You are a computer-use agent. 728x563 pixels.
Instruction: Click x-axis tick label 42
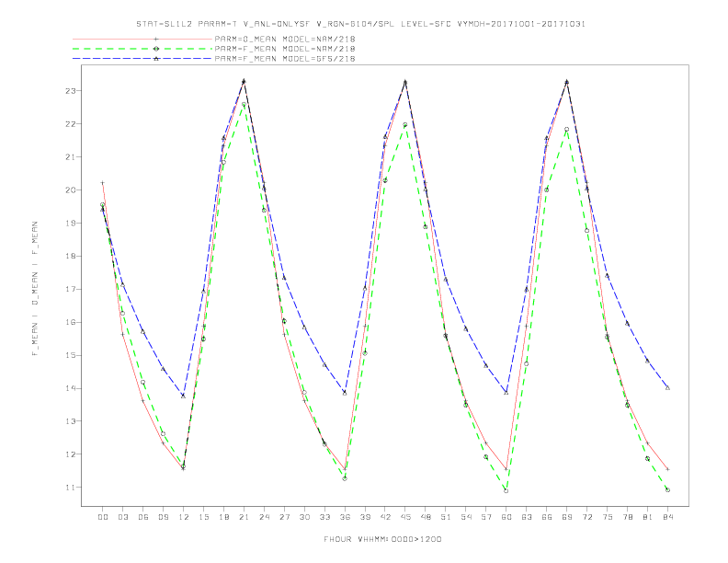pos(385,517)
